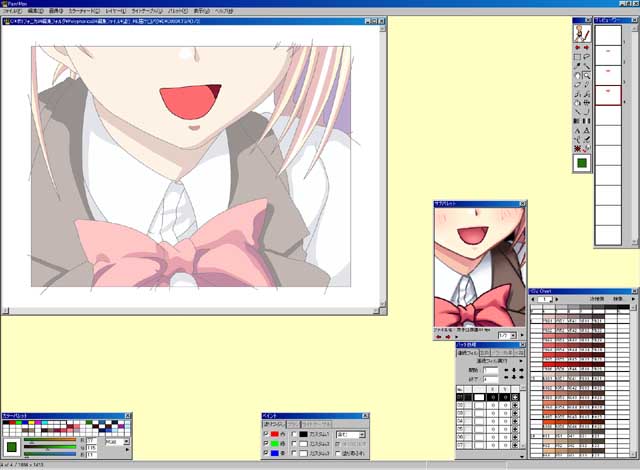
Task: Click the diamond button in batch row 02
Action: pyautogui.click(x=515, y=406)
